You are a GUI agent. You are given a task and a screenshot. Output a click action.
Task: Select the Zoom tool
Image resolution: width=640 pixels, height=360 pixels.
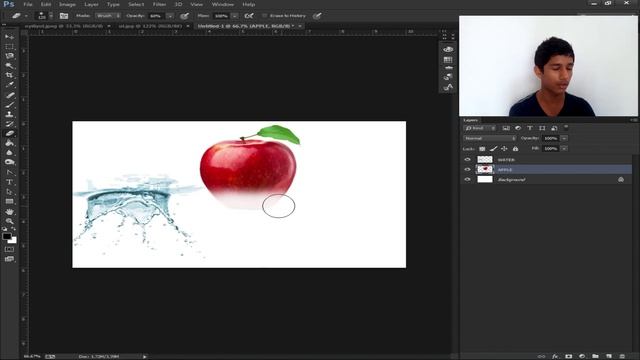pyautogui.click(x=9, y=221)
